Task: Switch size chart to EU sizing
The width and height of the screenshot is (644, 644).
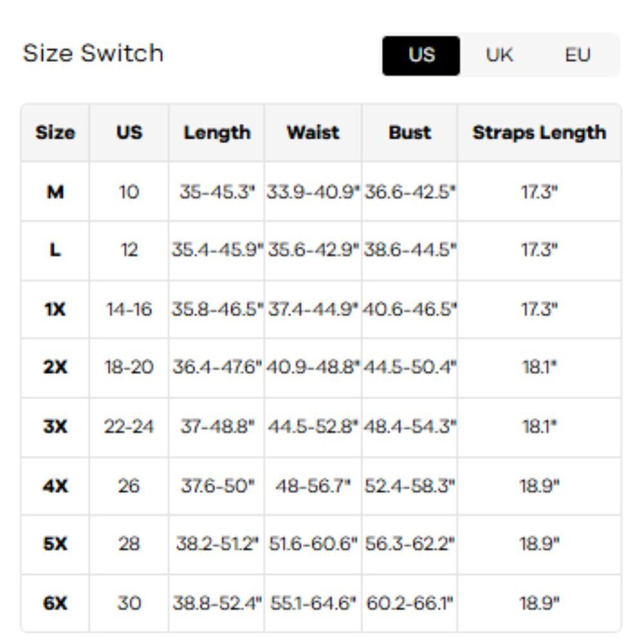Action: point(577,55)
